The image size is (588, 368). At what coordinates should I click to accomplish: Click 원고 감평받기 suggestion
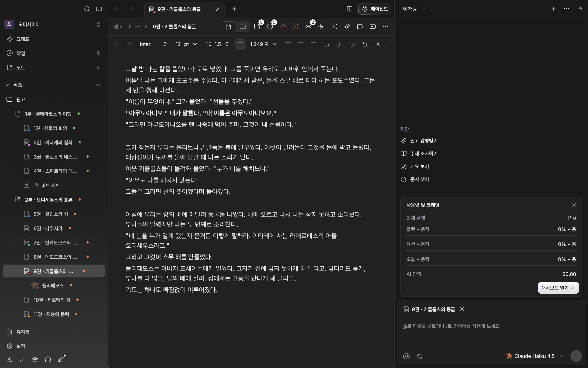coord(419,141)
